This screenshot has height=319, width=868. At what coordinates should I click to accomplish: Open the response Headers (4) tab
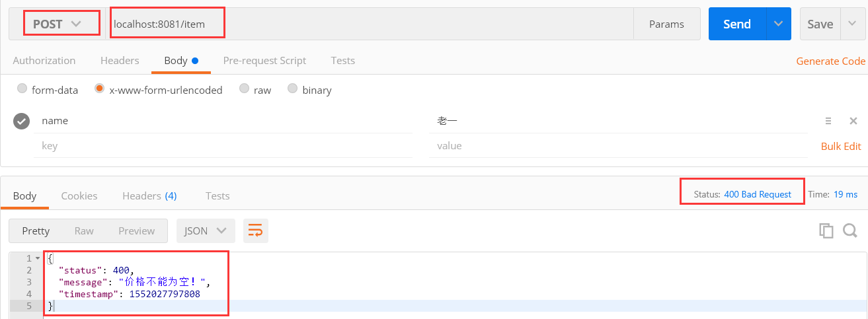(149, 195)
